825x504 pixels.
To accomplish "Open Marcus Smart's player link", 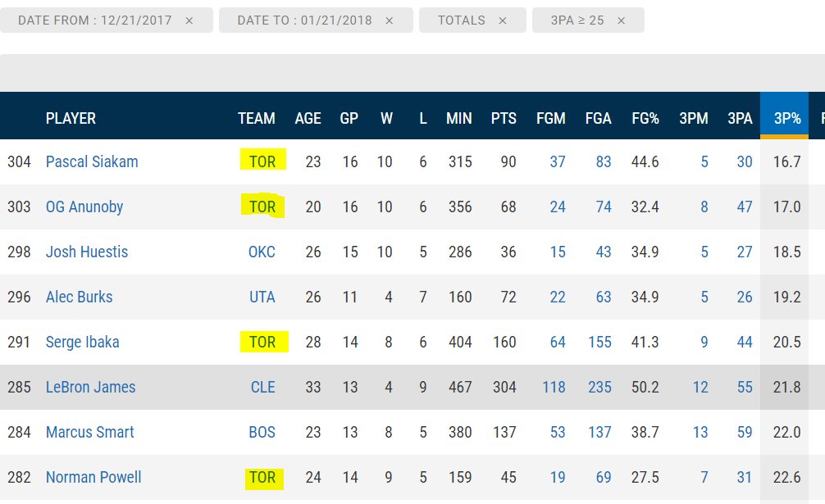I will (x=89, y=432).
